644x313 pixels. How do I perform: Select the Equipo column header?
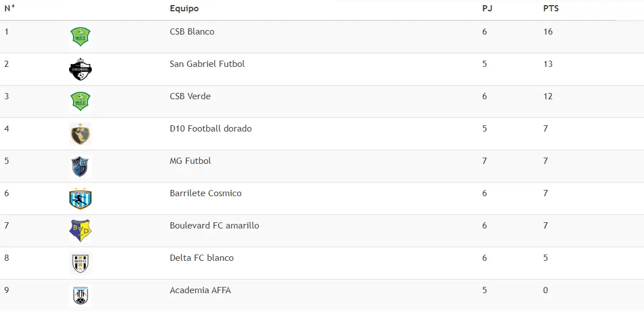click(184, 9)
